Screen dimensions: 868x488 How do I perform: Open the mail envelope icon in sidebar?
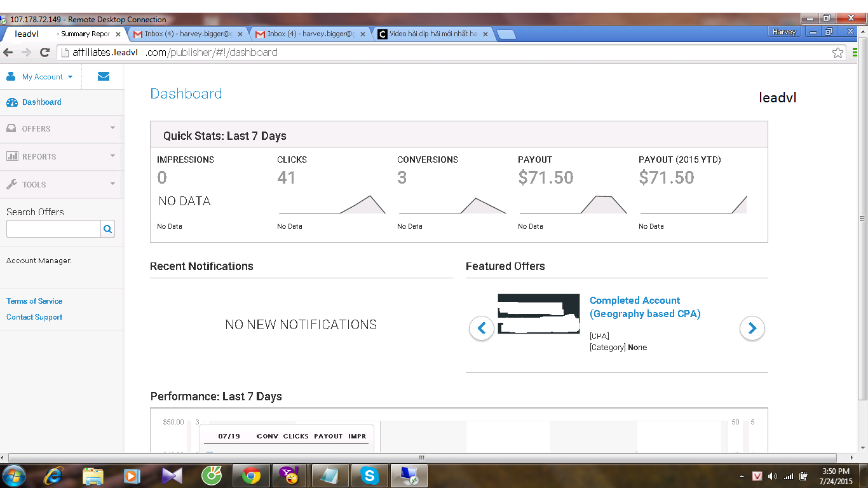coord(104,76)
